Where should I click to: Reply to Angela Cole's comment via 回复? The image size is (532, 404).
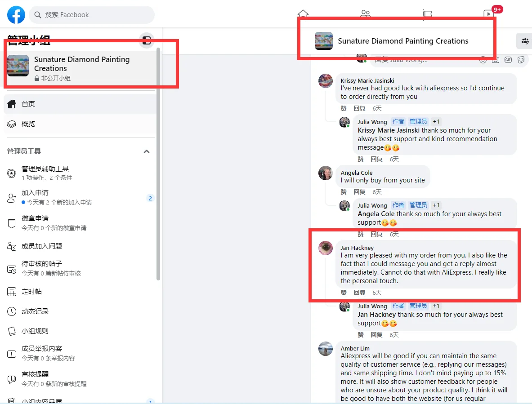(x=359, y=192)
